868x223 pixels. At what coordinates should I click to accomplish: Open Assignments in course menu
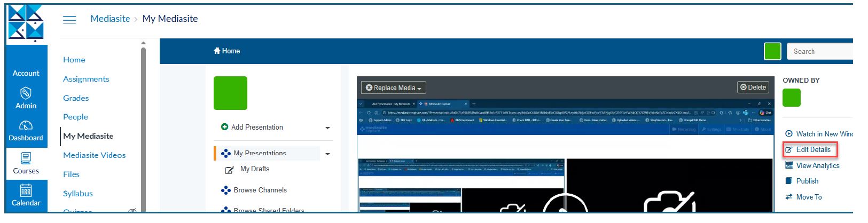[x=86, y=79]
